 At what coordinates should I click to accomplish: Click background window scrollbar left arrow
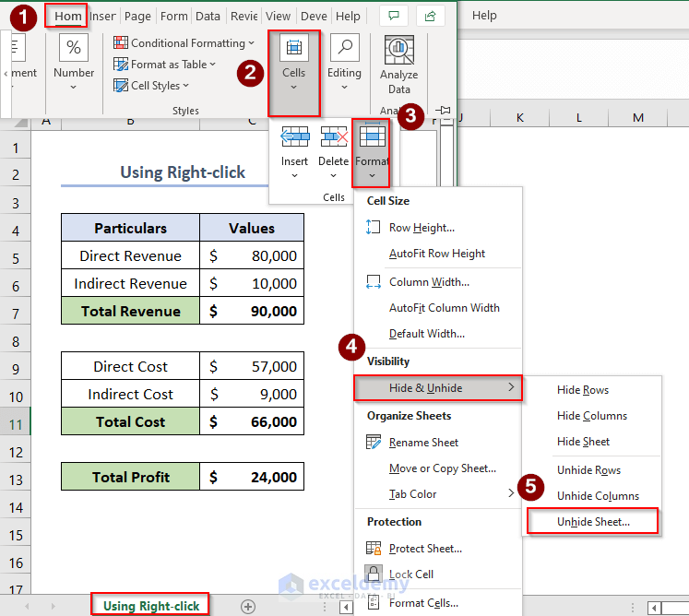(x=654, y=608)
